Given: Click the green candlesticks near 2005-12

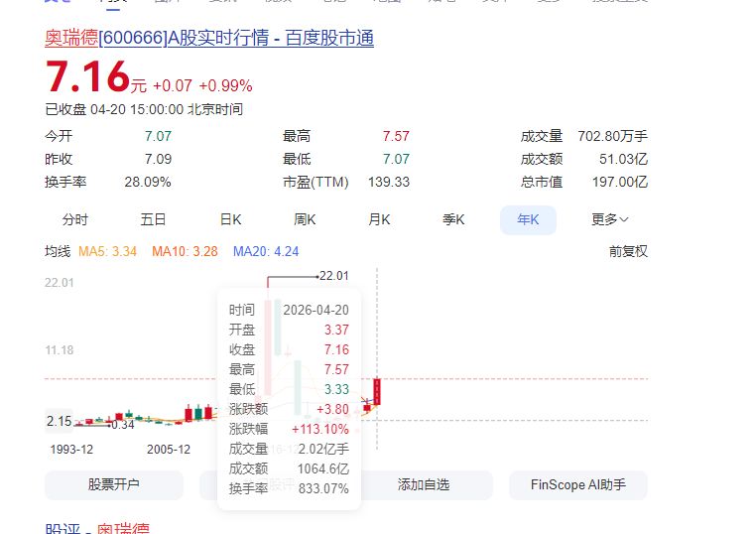Looking at the screenshot, I should (x=197, y=412).
